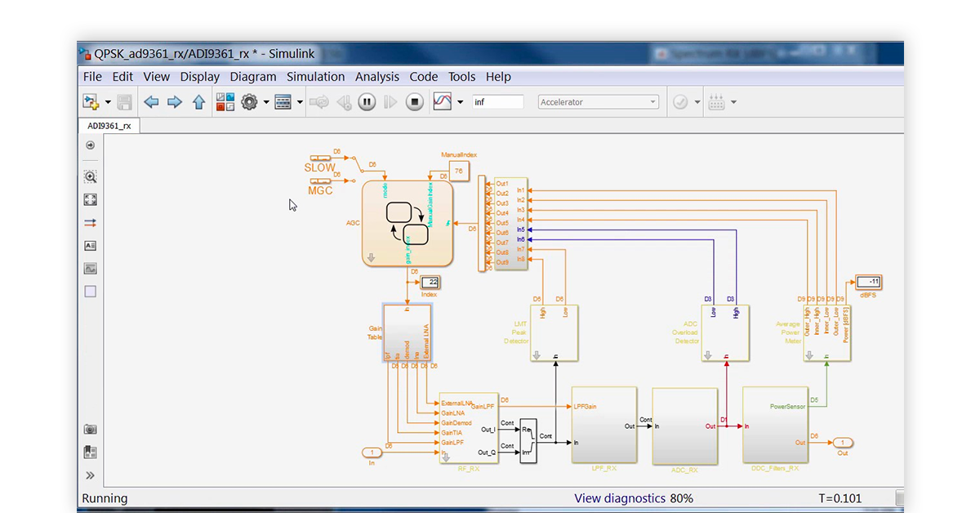The width and height of the screenshot is (980, 513).
Task: Select the ADI9361_rx model tab
Action: coord(109,126)
